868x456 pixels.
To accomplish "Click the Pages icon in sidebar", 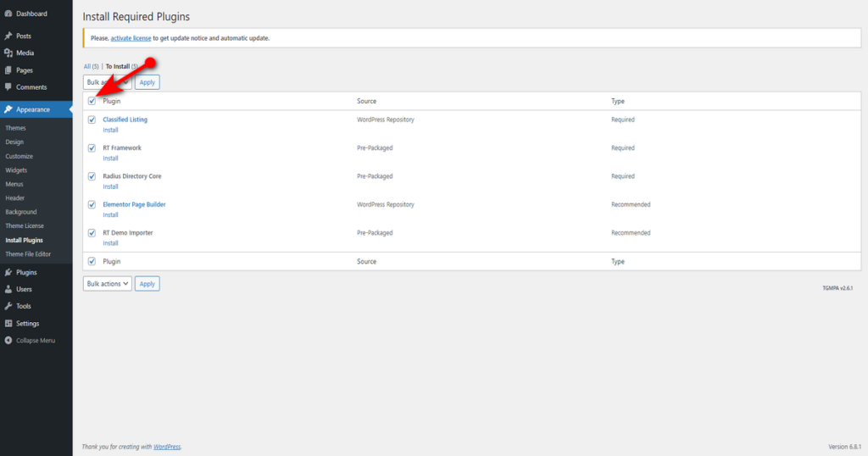I will 8,70.
